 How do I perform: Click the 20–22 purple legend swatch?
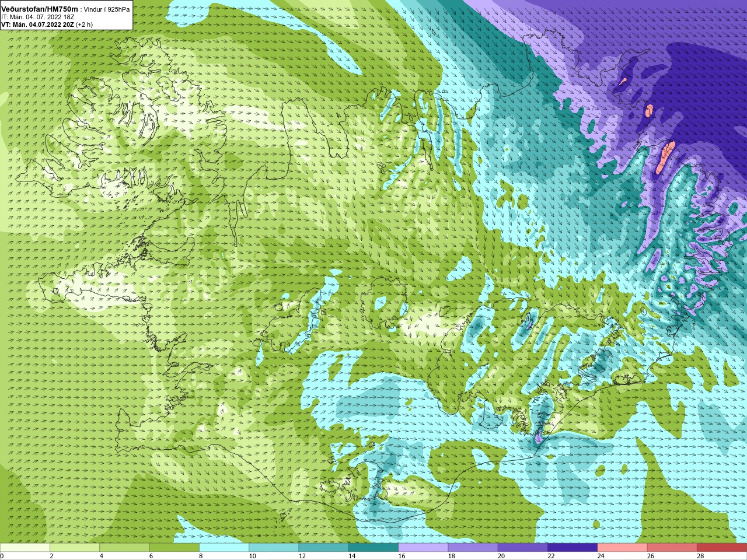523,547
